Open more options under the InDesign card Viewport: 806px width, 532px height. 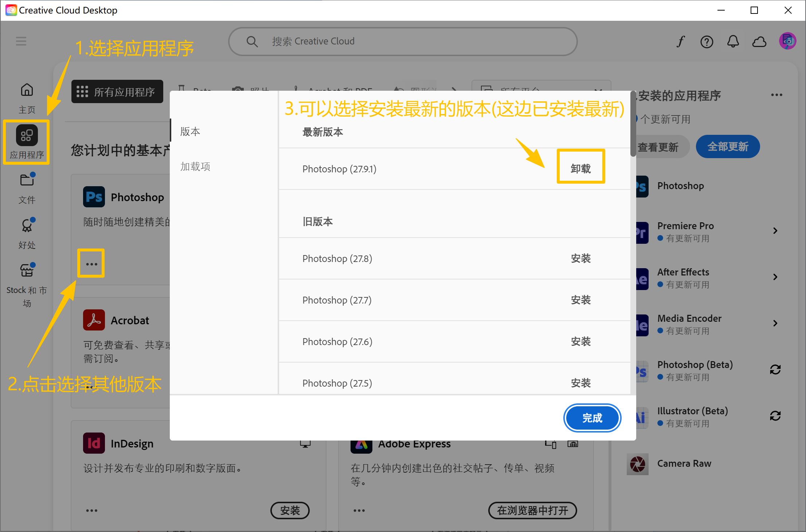(x=91, y=511)
